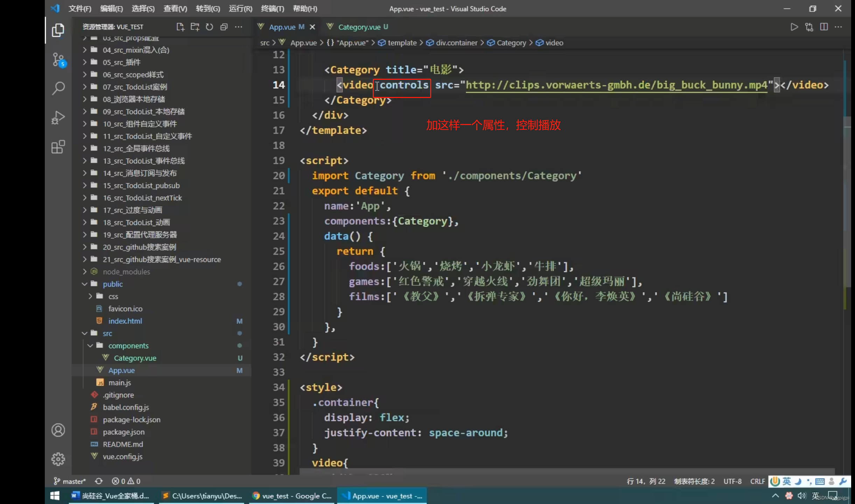The width and height of the screenshot is (855, 504).
Task: Open Accounts menu in activity bar
Action: pyautogui.click(x=58, y=430)
